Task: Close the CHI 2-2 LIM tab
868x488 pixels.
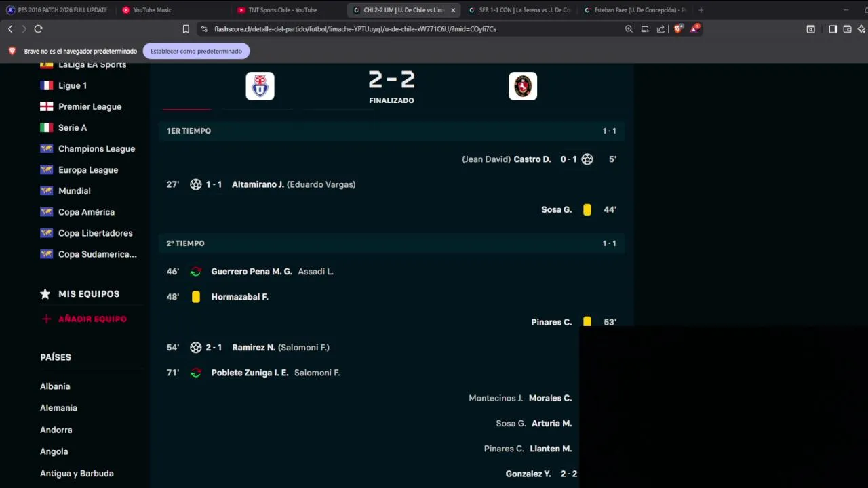Action: click(453, 10)
